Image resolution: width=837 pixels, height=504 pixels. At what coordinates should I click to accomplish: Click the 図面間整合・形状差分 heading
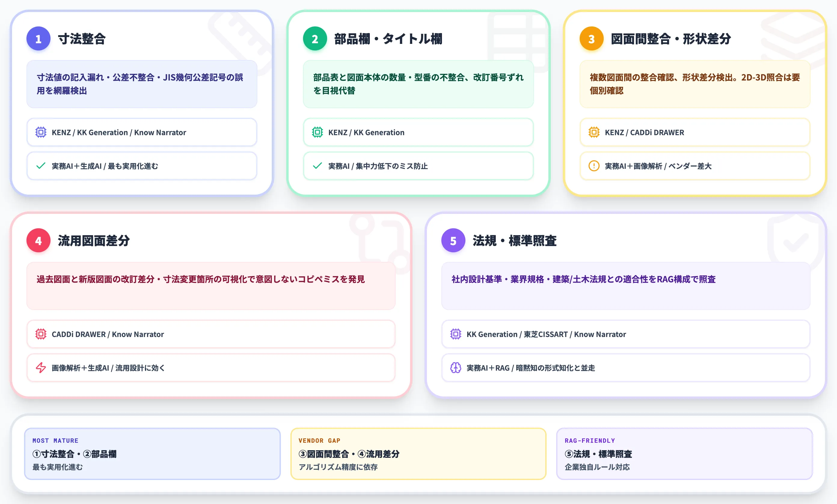pos(671,39)
